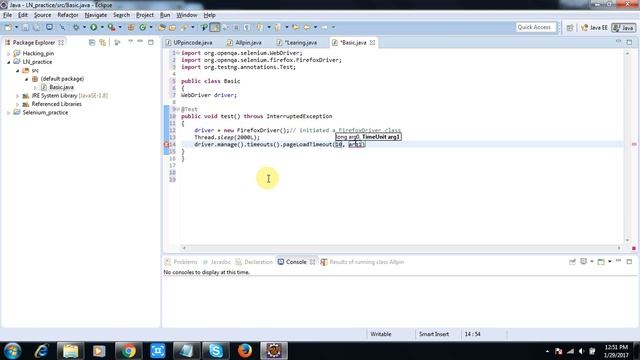Close the Basic.java editor tab
Screen dimensions: 640x360
coord(372,42)
